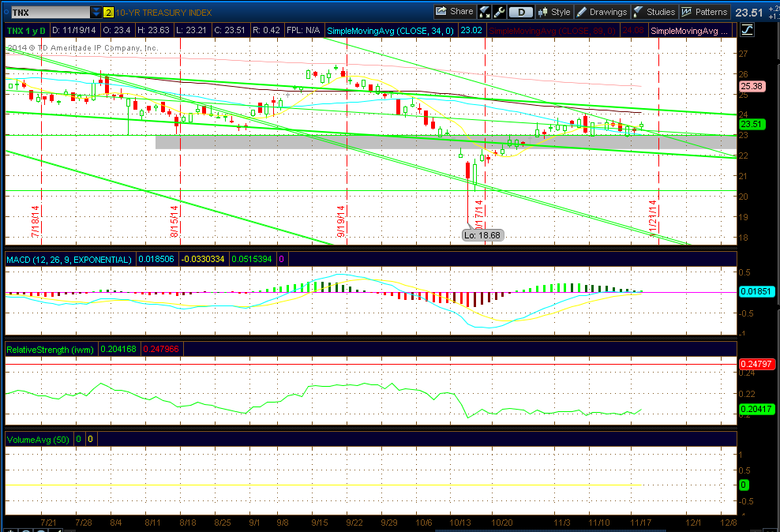Image resolution: width=780 pixels, height=532 pixels.
Task: Select SimpleMovingAvg (CLOSE, 34, 0) study label
Action: click(391, 31)
